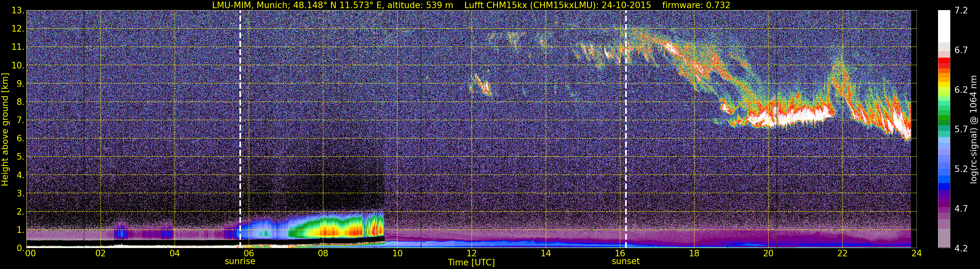Click the white top segment of the colorbar
Viewport: 980px width, 269px height.
(x=944, y=26)
